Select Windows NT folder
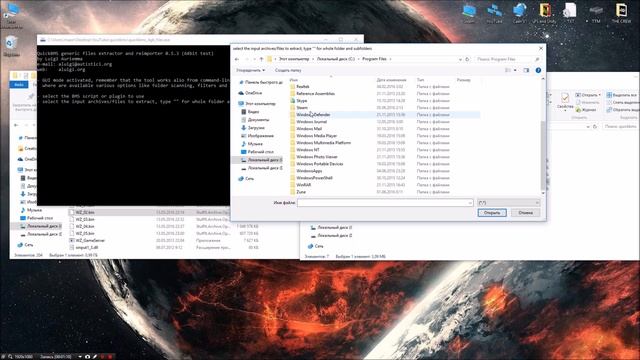 tap(308, 150)
